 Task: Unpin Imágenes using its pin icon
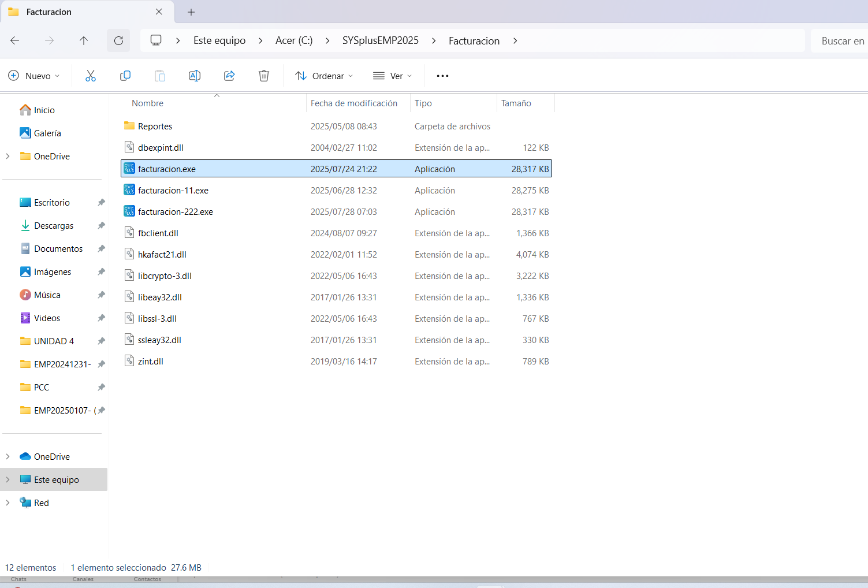pyautogui.click(x=101, y=271)
